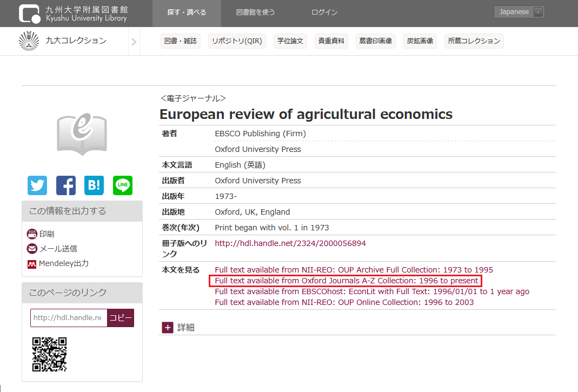Screen dimensions: 578x392
Task: Click the 1973- publication year value
Action: coord(226,196)
